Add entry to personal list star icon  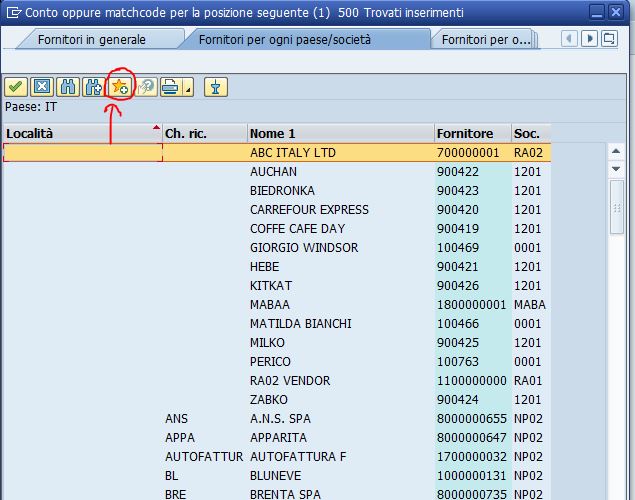pyautogui.click(x=120, y=87)
